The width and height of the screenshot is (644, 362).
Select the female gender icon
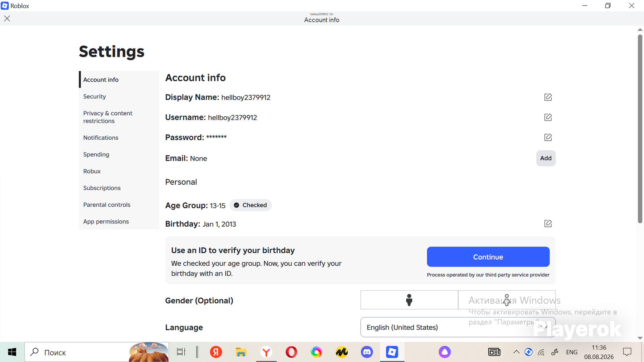pos(507,300)
